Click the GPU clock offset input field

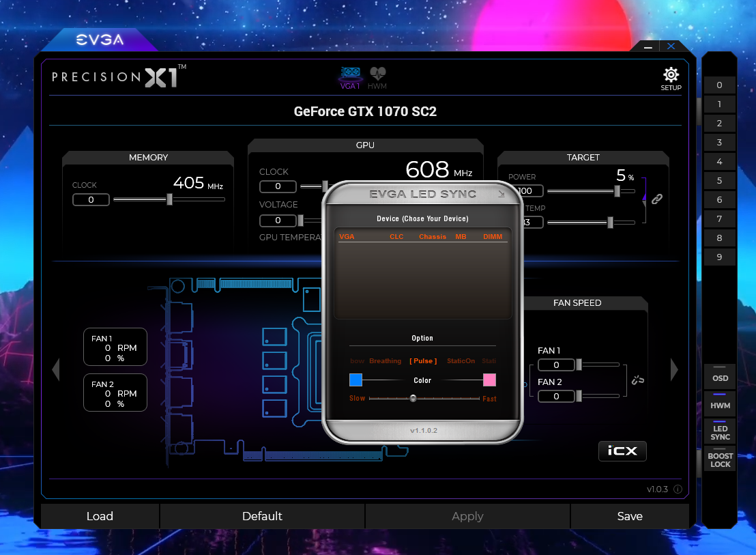click(278, 186)
